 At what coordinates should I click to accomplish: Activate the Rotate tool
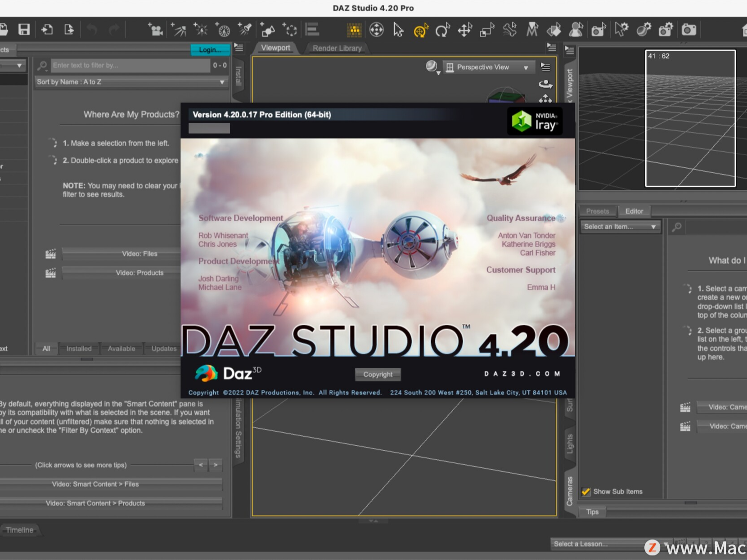443,29
